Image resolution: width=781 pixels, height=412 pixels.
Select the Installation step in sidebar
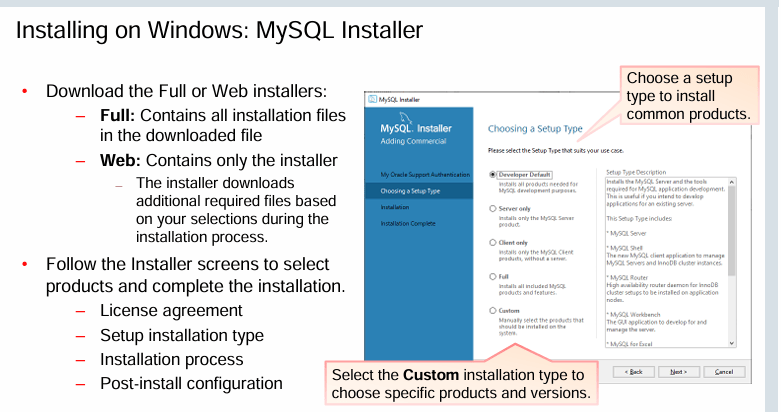(395, 207)
